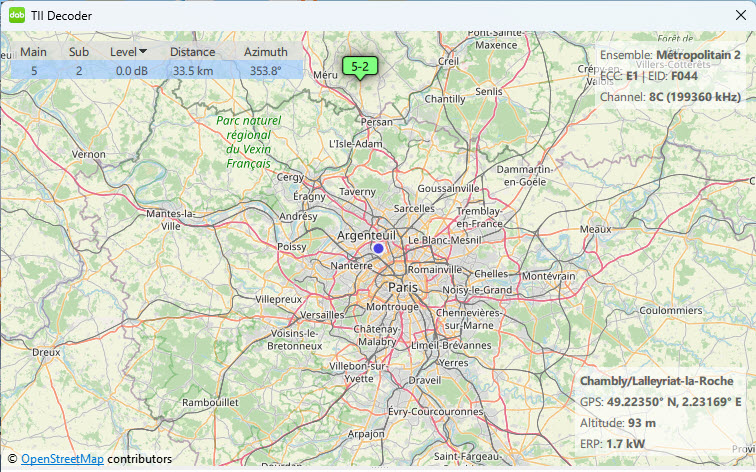Click the Altitude 93 m text
This screenshot has width=756, height=472.
(618, 423)
